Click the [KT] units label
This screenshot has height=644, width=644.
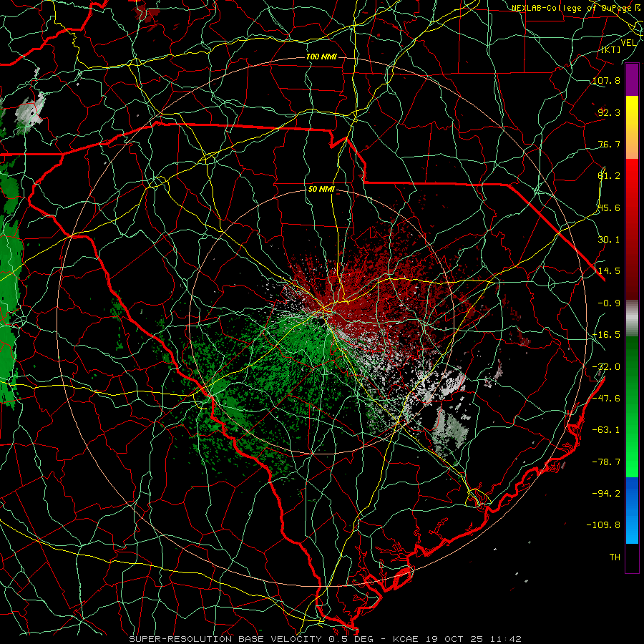tap(611, 49)
